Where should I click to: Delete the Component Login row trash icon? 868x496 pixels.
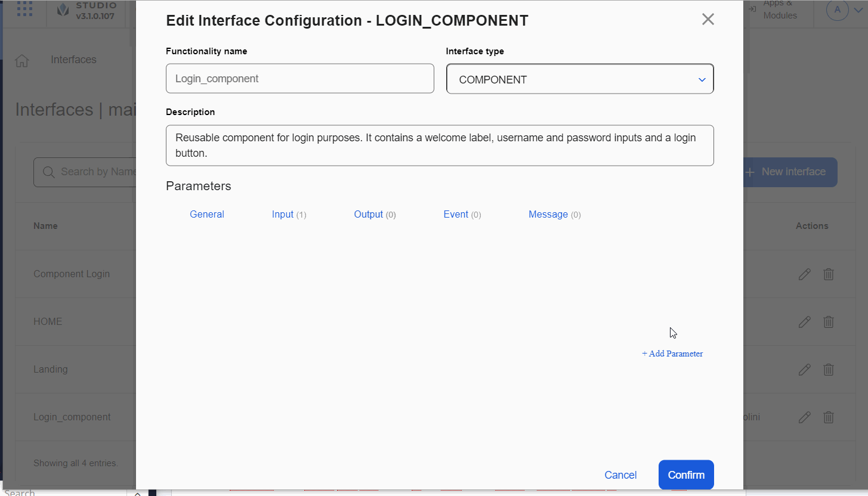[x=829, y=274]
